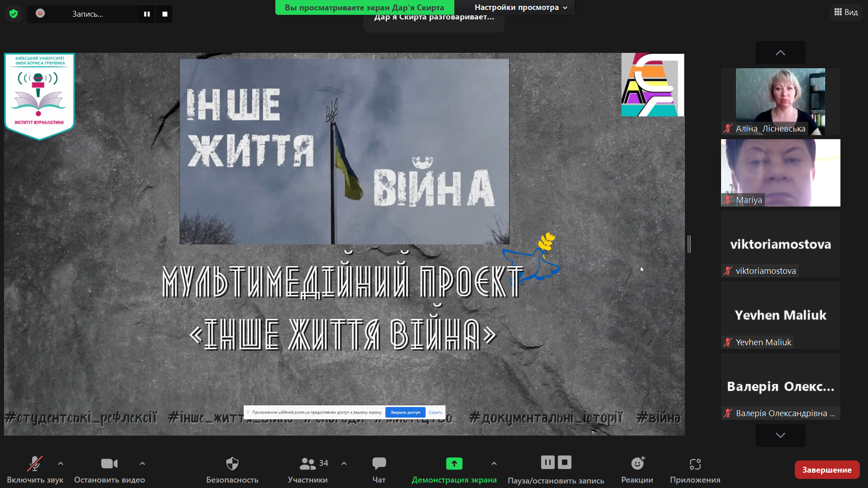
Task: Stop the recording in the top bar
Action: [165, 14]
